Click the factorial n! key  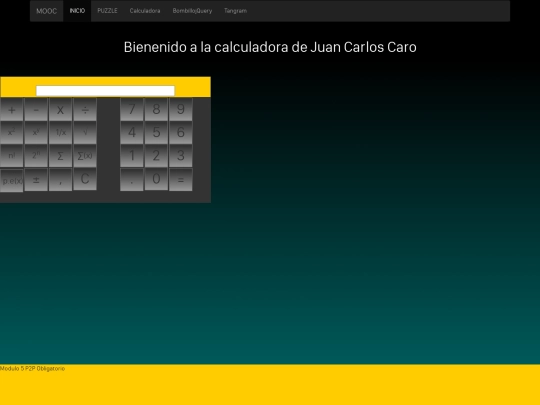tap(12, 156)
